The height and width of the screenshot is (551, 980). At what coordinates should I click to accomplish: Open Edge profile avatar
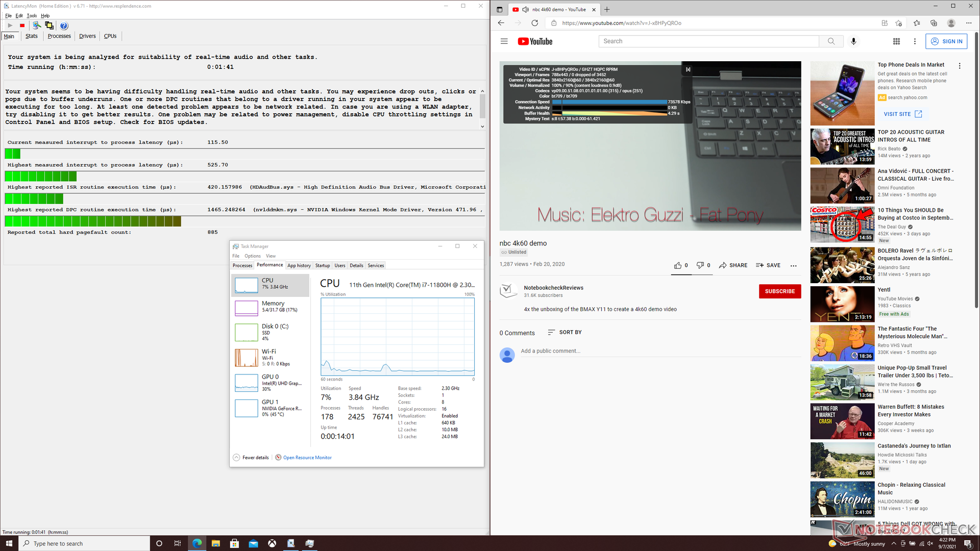pos(951,23)
